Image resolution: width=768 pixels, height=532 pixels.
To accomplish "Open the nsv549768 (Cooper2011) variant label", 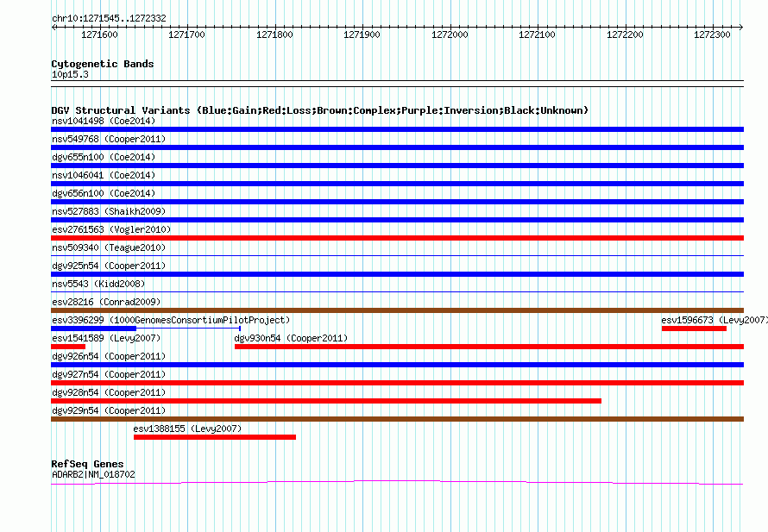I will pyautogui.click(x=109, y=139).
